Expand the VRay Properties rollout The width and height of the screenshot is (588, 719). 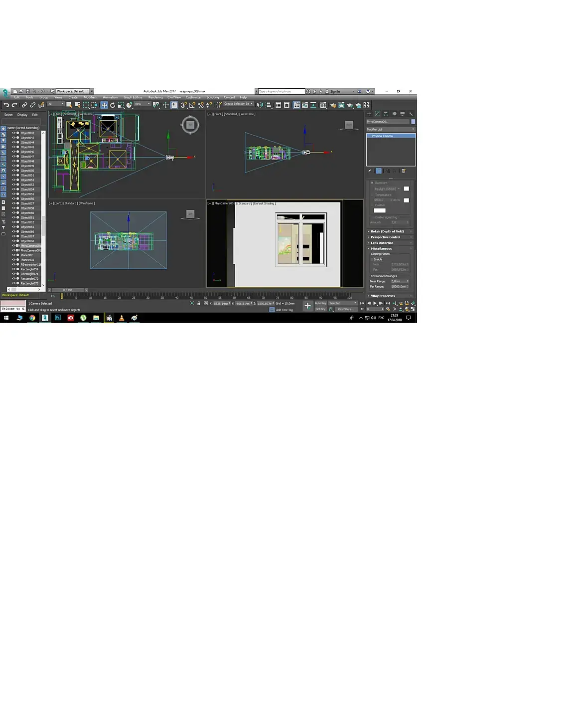(390, 296)
